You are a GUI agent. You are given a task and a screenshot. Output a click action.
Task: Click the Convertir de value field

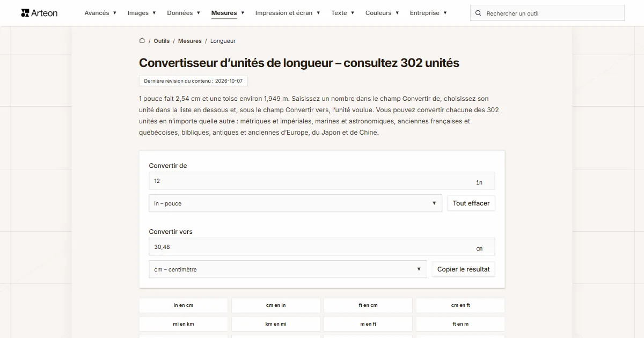click(322, 181)
